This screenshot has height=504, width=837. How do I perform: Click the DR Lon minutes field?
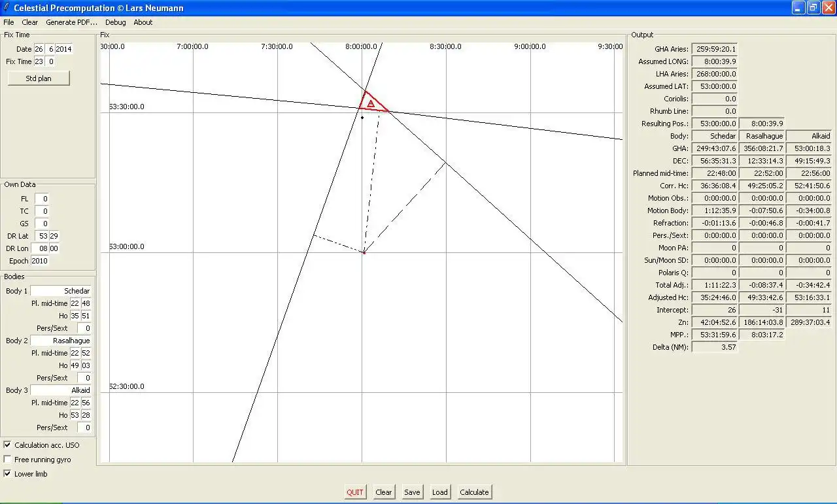(x=54, y=248)
